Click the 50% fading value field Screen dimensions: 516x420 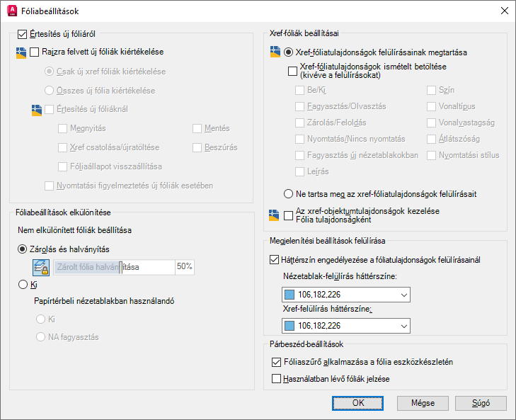pyautogui.click(x=185, y=267)
